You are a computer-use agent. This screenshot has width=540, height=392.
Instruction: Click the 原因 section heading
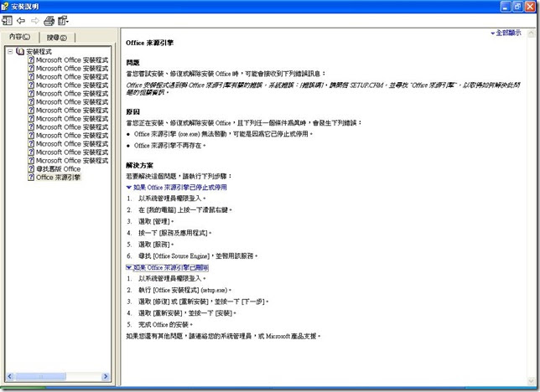[132, 112]
